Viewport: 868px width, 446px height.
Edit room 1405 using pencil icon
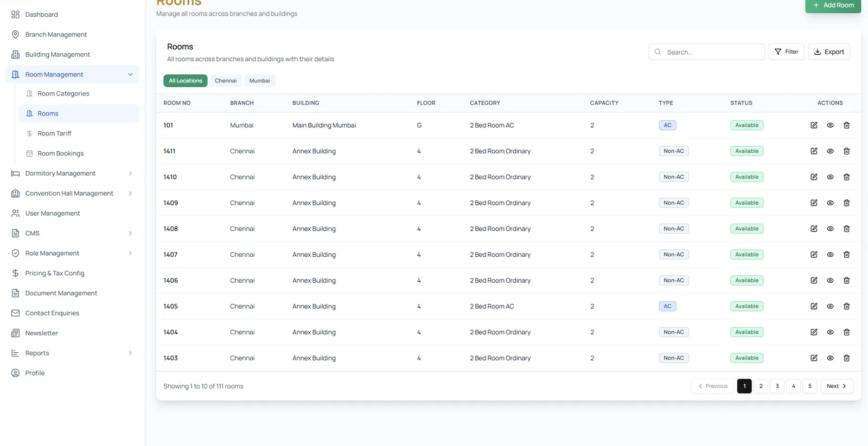[x=814, y=306]
